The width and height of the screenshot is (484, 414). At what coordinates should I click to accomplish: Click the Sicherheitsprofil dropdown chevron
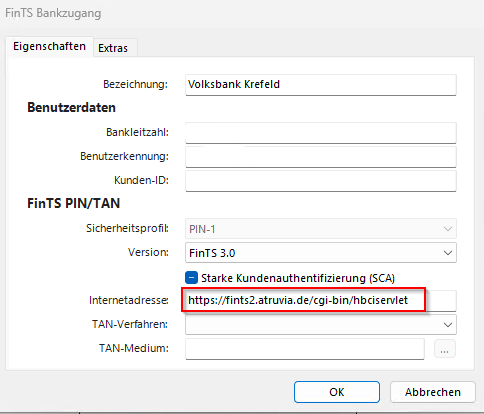(x=448, y=229)
